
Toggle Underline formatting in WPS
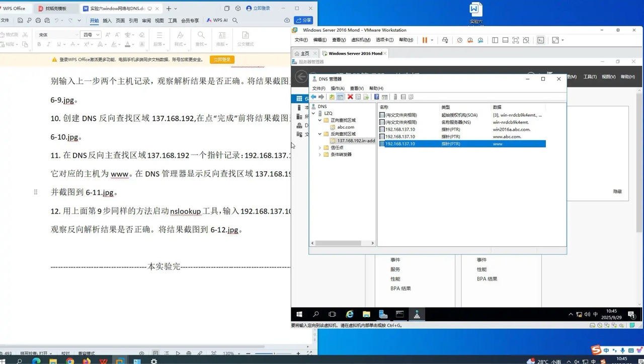coord(59,44)
